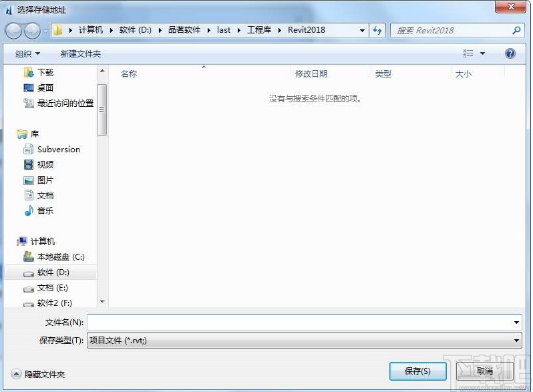
Task: Open 保存类型 combo box 项目文件 (*.rvt;)
Action: pyautogui.click(x=304, y=341)
